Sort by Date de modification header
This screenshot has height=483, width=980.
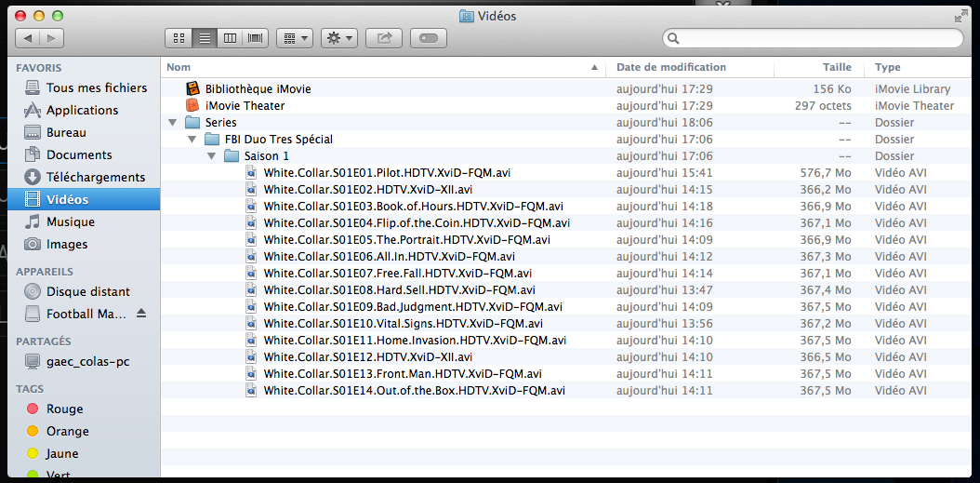pyautogui.click(x=671, y=67)
